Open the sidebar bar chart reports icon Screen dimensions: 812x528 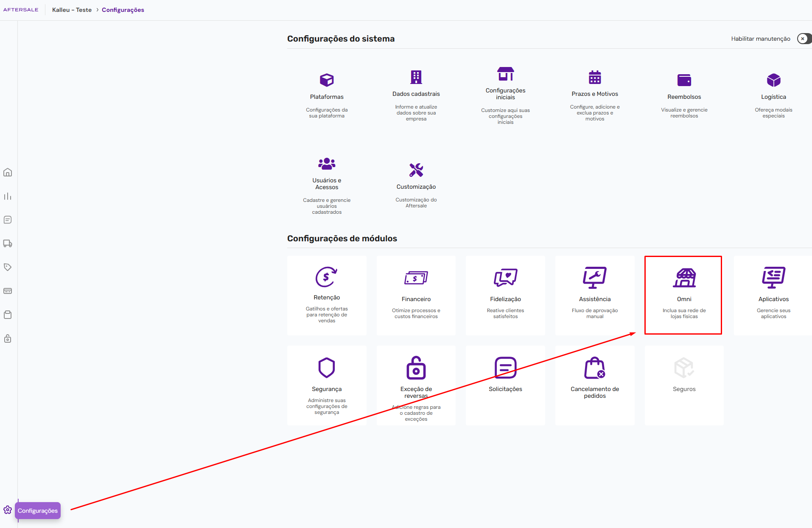tap(8, 196)
